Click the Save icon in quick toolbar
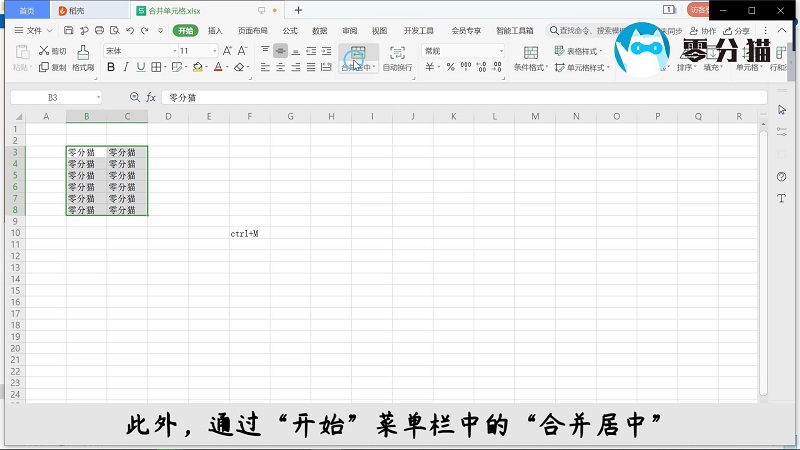 70,31
